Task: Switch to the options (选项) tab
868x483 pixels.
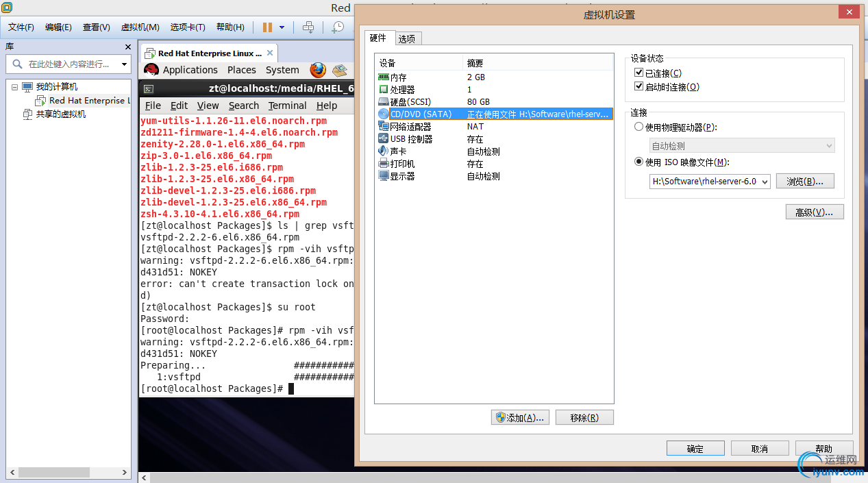Action: tap(407, 39)
